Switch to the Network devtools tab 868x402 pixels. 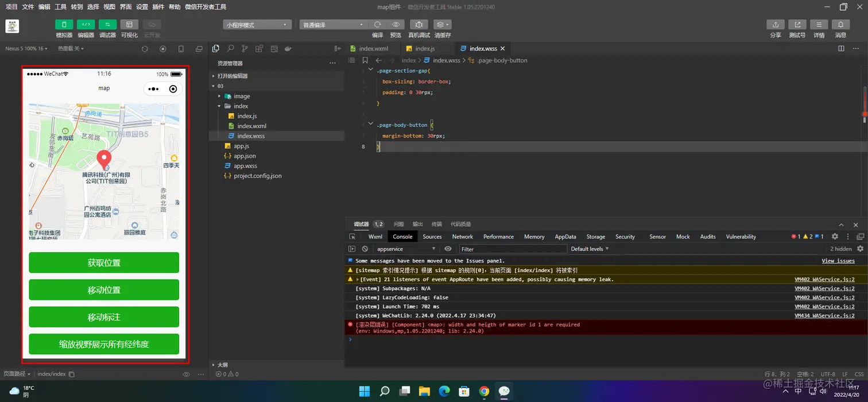coord(463,237)
